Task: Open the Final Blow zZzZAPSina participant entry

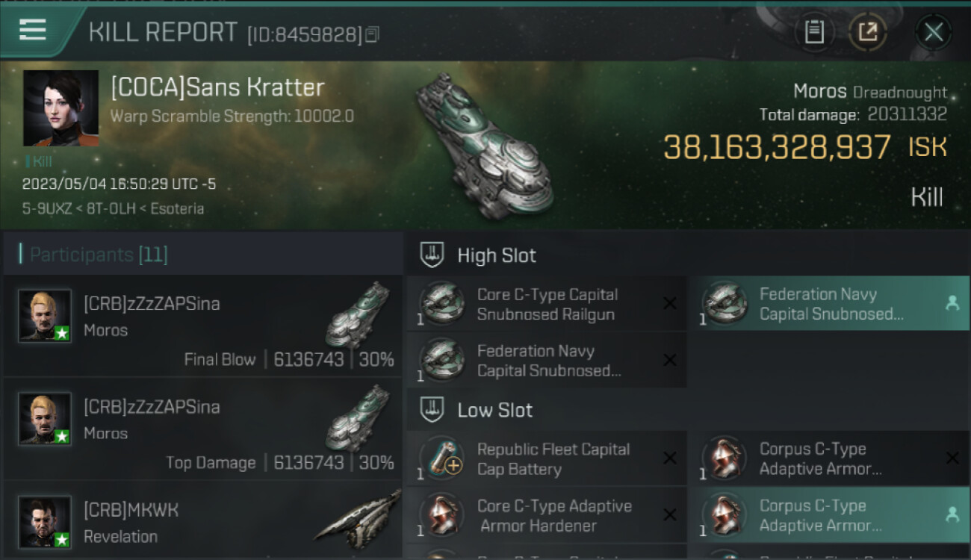Action: point(202,326)
